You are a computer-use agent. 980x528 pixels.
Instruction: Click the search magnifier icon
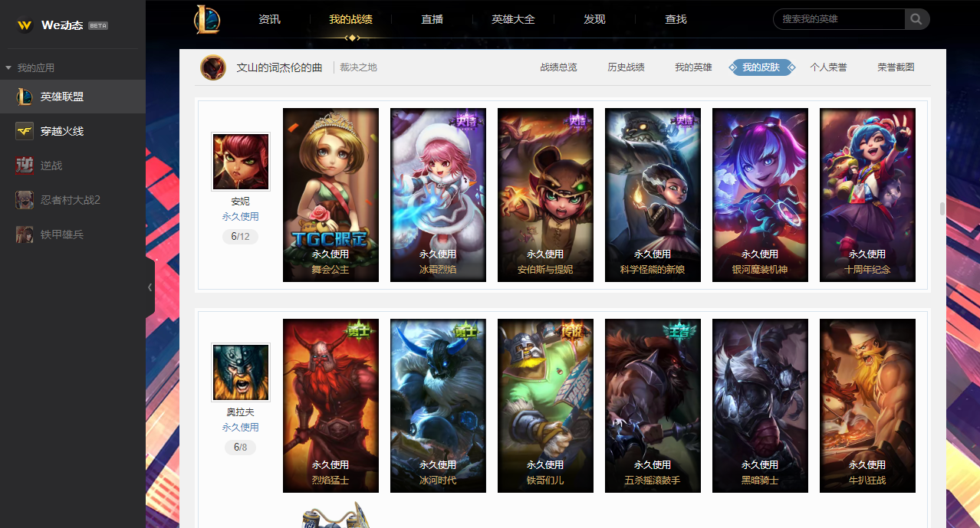pyautogui.click(x=916, y=19)
